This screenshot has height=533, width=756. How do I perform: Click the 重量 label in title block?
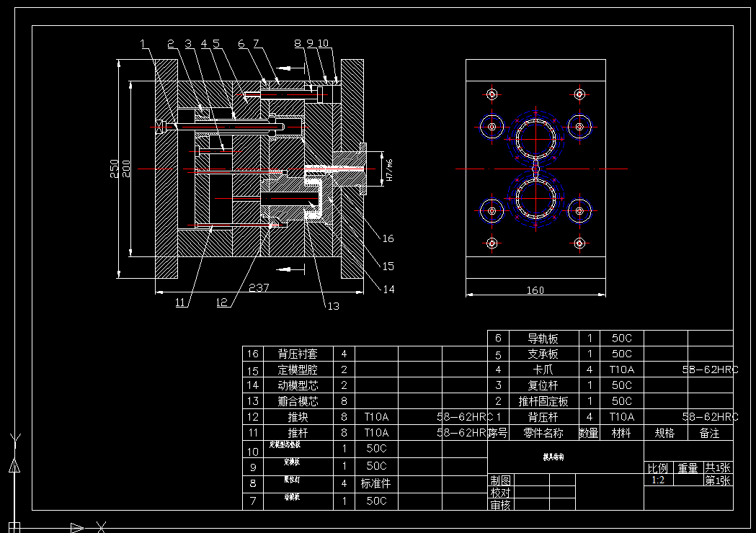pos(688,468)
